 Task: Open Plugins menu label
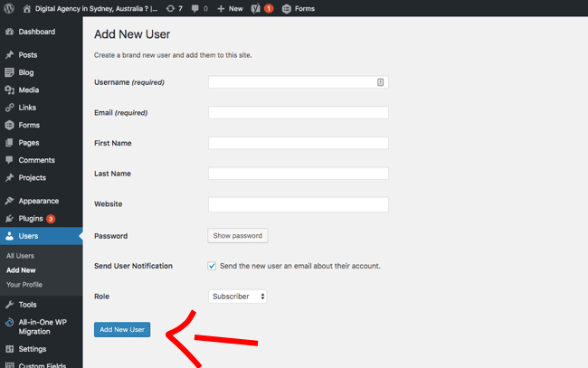pos(31,219)
